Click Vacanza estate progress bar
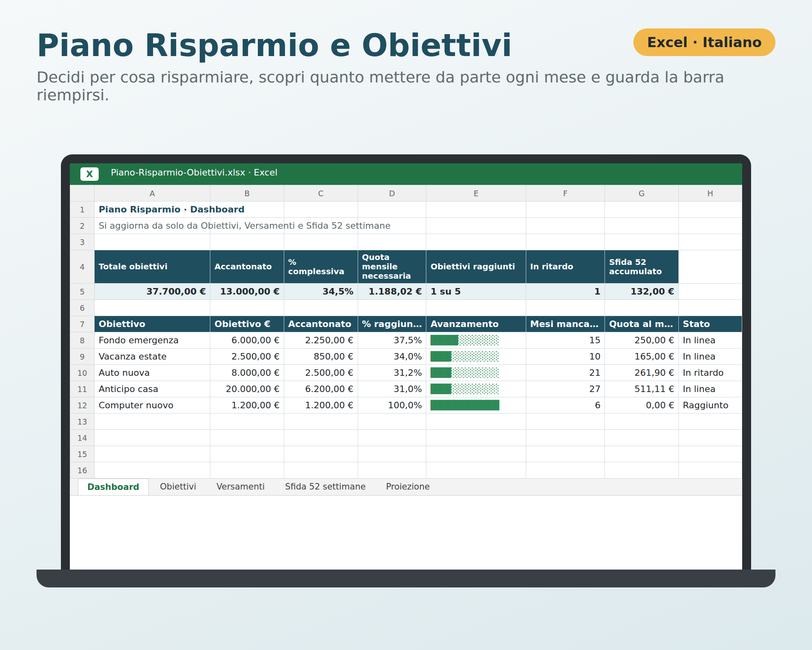 pyautogui.click(x=465, y=357)
